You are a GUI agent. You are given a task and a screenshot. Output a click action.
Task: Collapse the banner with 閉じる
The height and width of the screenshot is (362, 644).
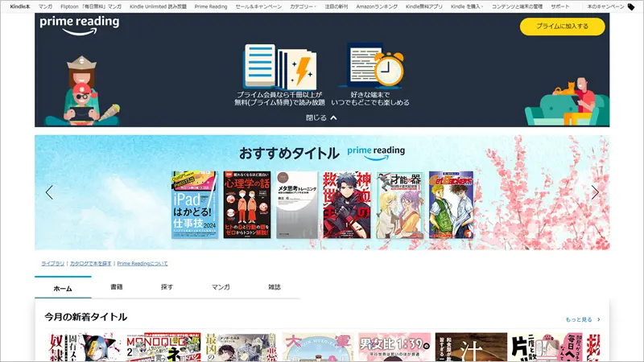[x=321, y=117]
